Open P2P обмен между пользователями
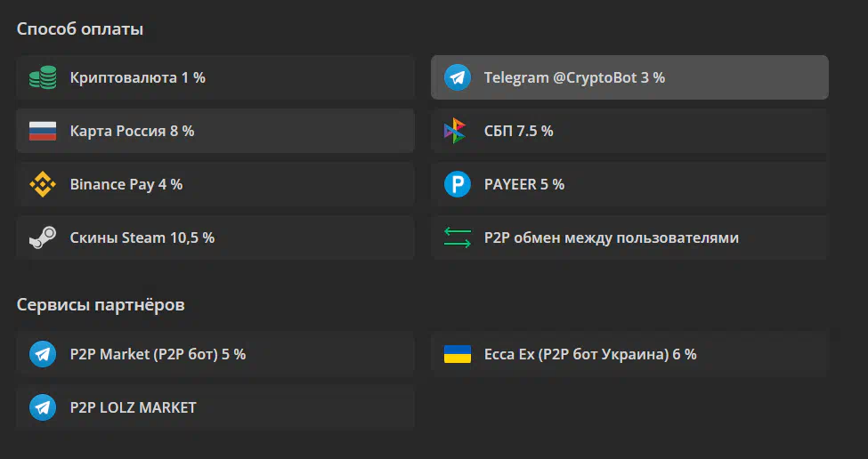Screen dimensions: 868x459 tap(629, 238)
